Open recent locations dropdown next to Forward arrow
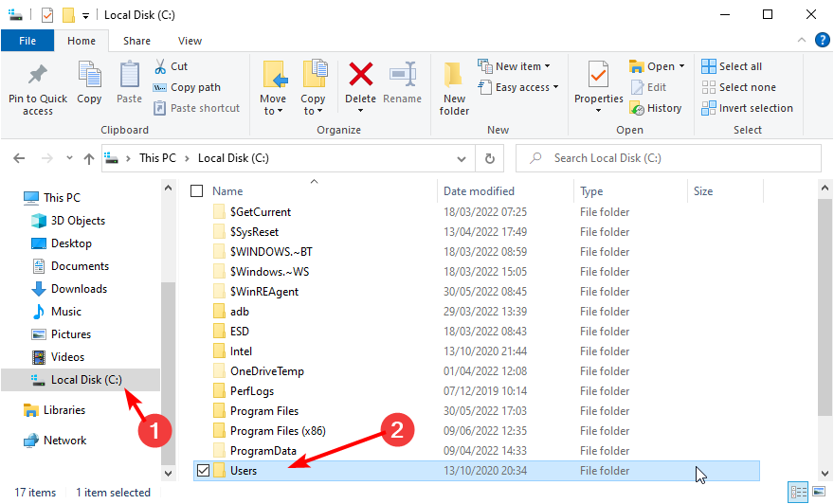The height and width of the screenshot is (504, 834). click(x=69, y=158)
